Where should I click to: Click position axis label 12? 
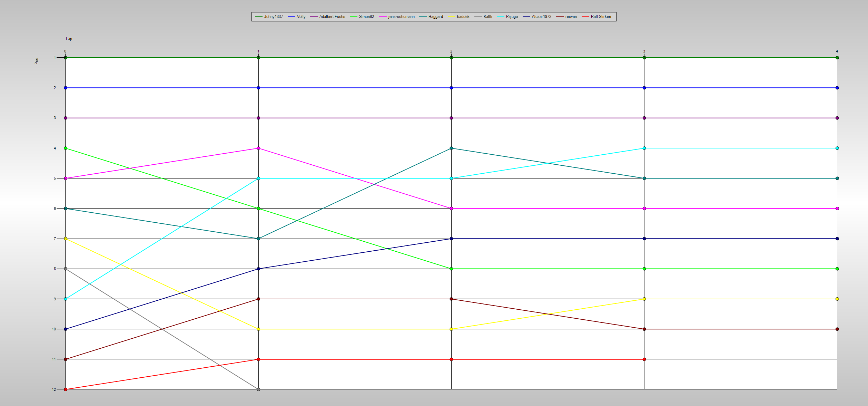coord(54,389)
